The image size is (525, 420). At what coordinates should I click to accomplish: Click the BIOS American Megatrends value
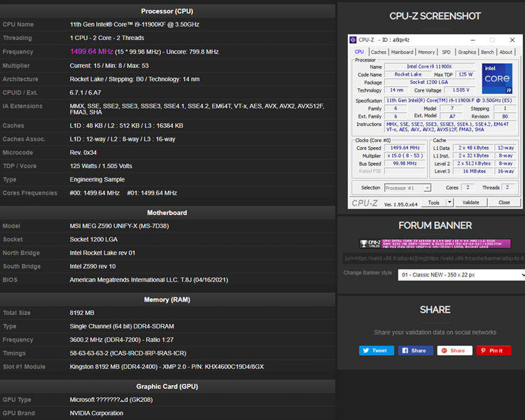[148, 280]
